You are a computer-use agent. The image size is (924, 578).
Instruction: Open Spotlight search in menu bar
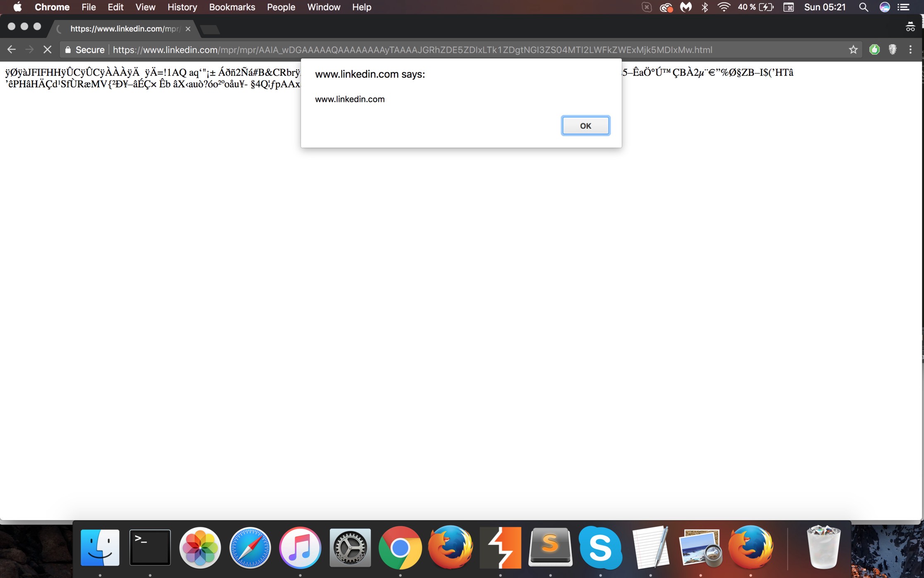(x=864, y=7)
